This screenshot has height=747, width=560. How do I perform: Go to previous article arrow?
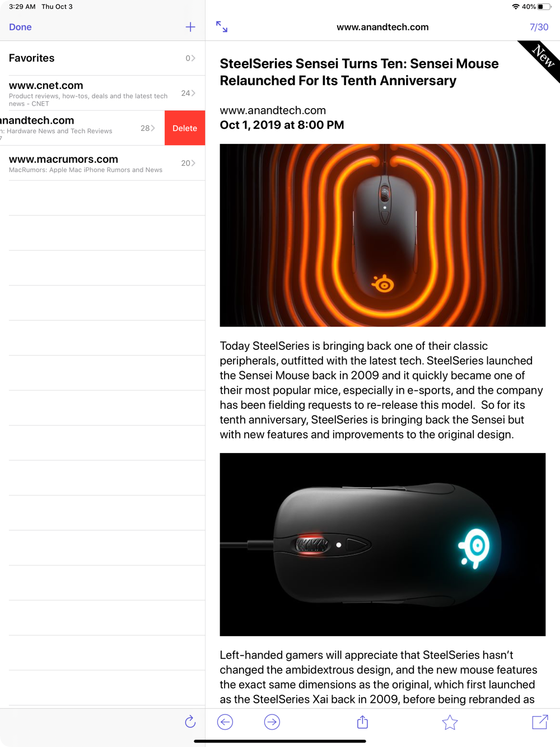click(225, 722)
